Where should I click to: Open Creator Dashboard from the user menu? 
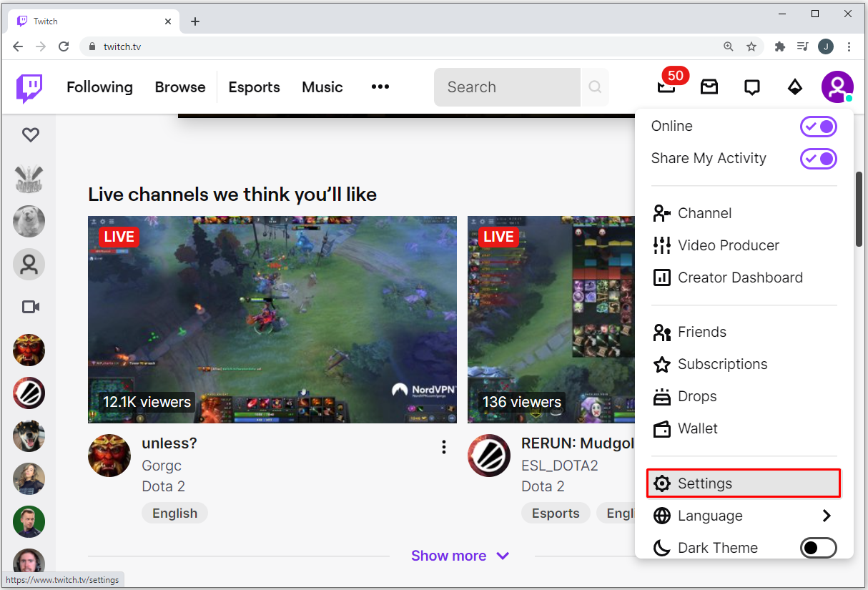(744, 277)
